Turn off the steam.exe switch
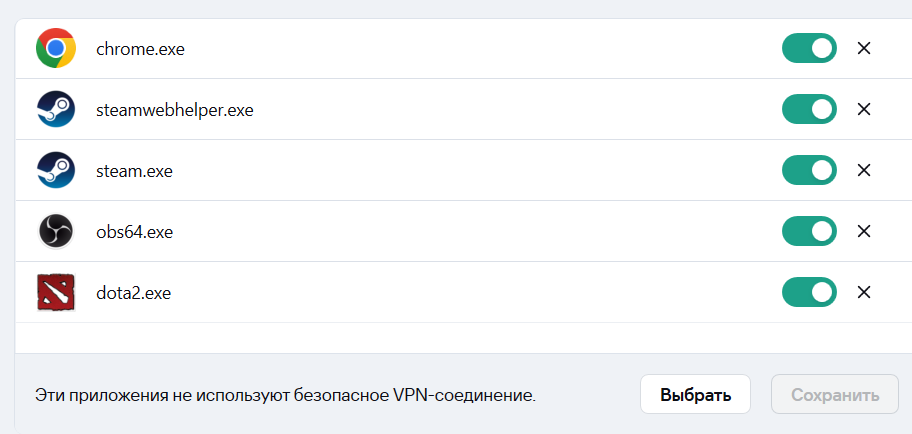912x434 pixels. point(809,170)
